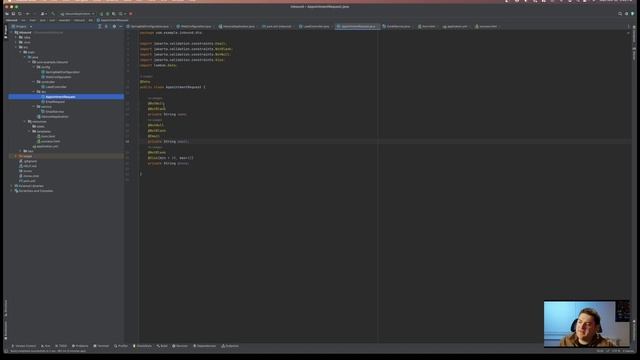Select pom.xml file in project tree

coord(27,181)
